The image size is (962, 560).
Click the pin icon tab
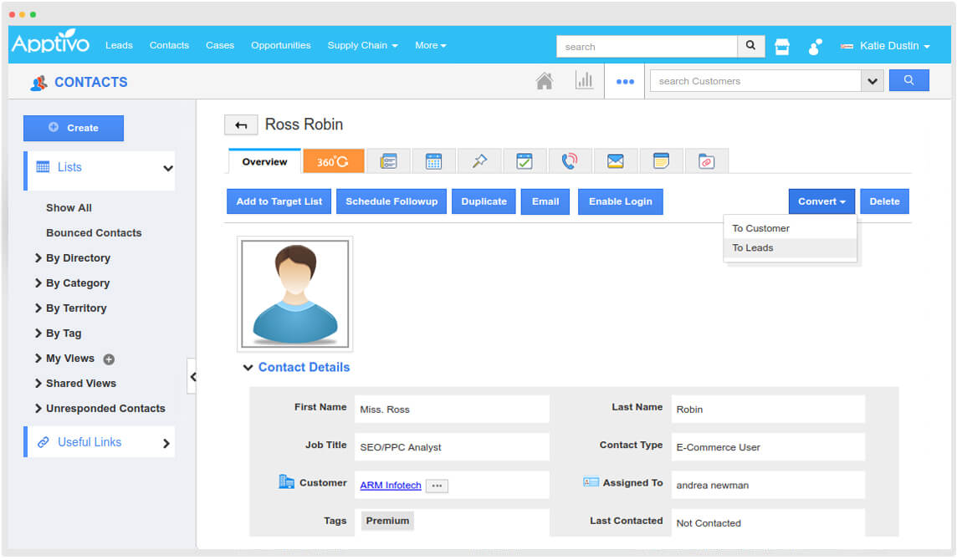point(479,161)
